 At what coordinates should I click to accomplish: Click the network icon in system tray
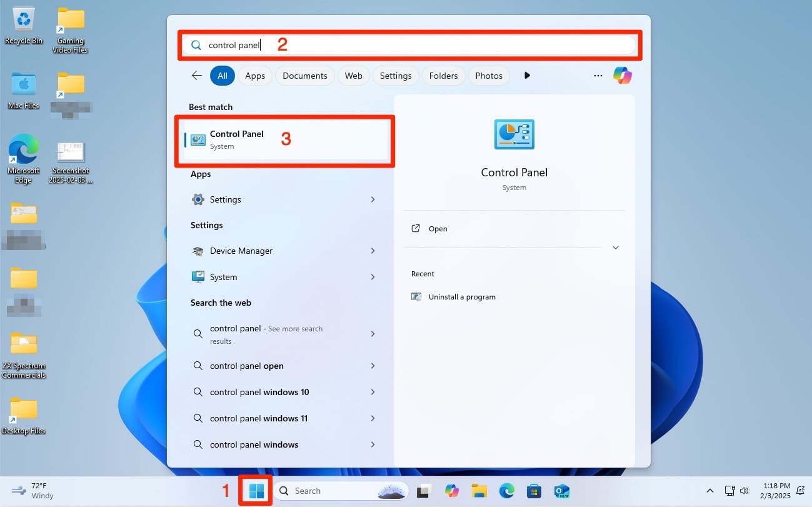point(729,491)
